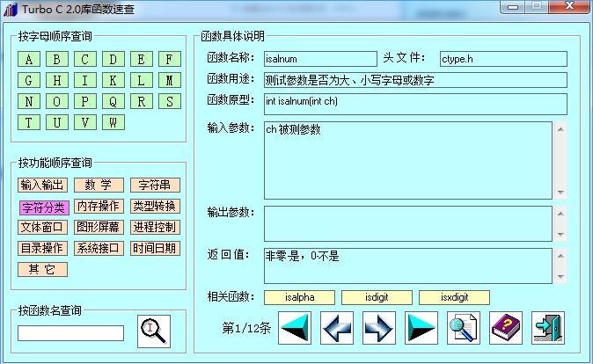Image resolution: width=593 pixels, height=364 pixels.
Task: Choose 图形屏幕 function category
Action: [99, 227]
